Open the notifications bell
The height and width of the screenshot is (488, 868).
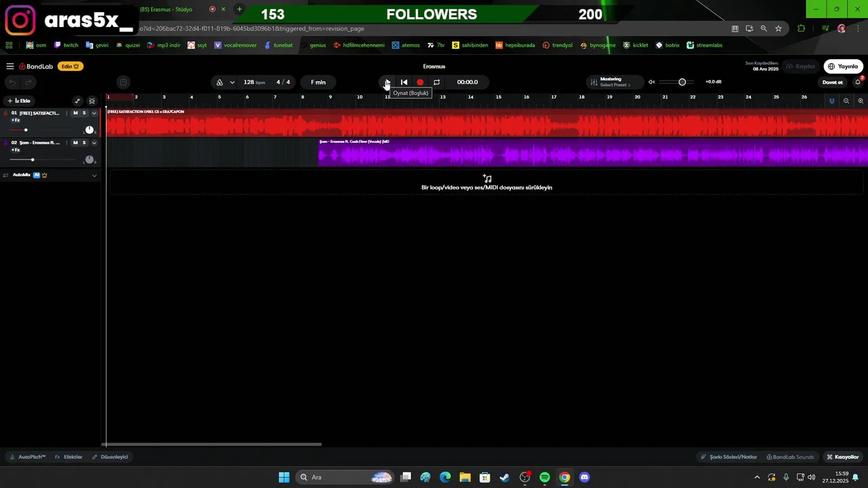858,82
